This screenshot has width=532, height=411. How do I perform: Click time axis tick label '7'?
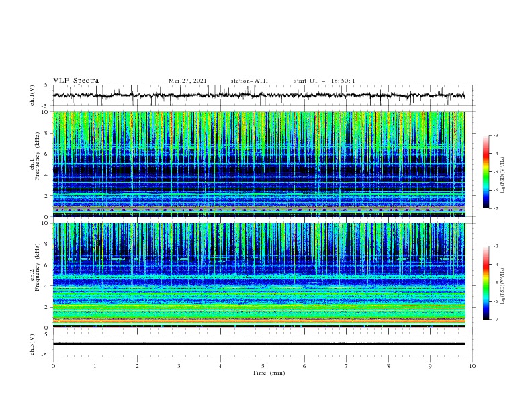pyautogui.click(x=347, y=366)
